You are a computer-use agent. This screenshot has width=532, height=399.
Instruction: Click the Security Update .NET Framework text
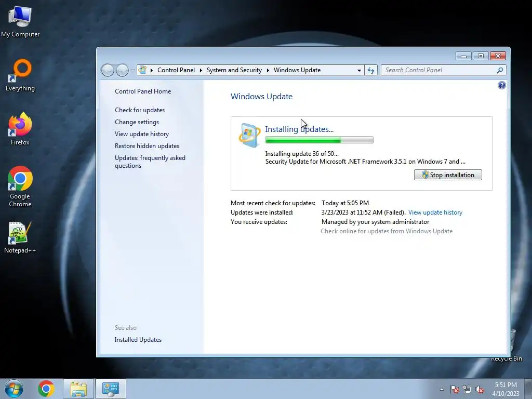click(365, 162)
